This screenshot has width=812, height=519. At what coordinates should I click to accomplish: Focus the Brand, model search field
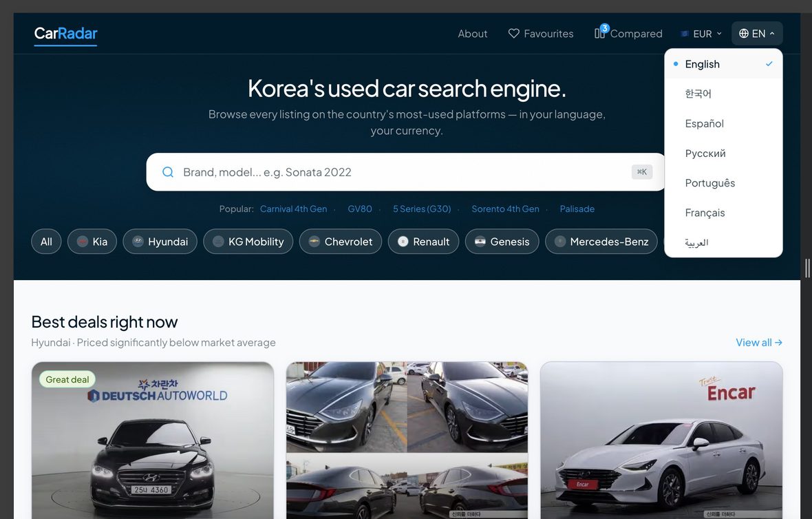click(405, 172)
